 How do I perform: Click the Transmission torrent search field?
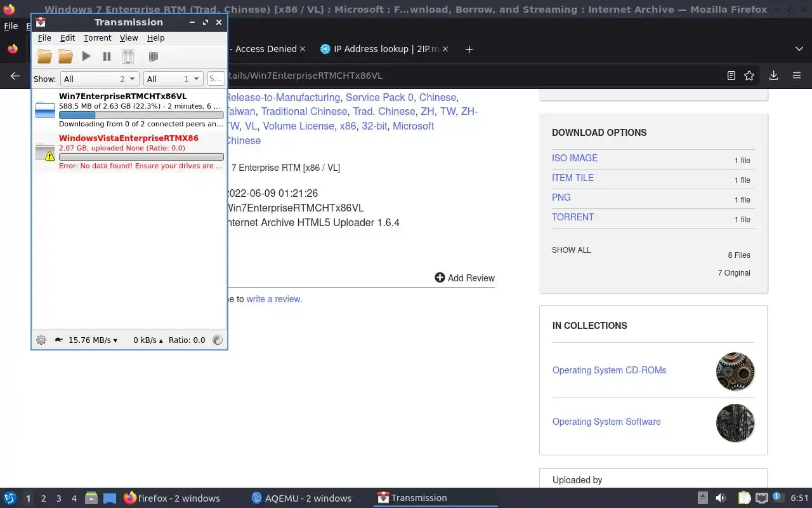[216, 79]
